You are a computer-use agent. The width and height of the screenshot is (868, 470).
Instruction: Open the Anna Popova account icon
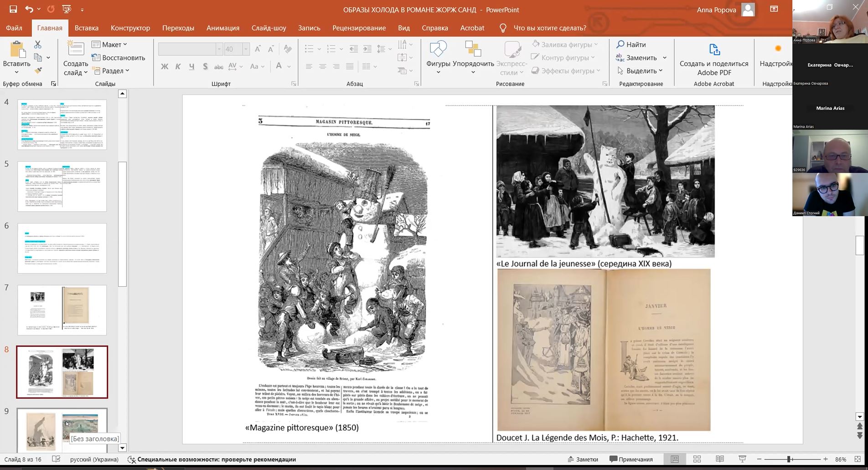(x=748, y=10)
